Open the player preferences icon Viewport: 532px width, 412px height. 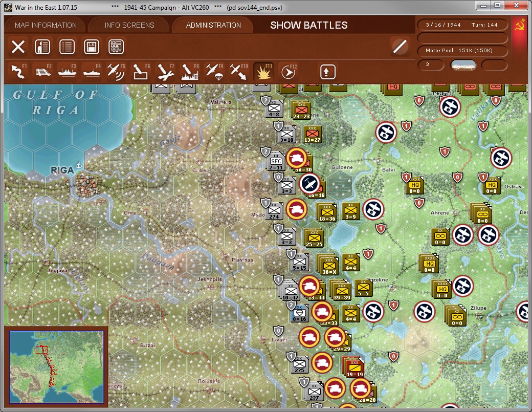(42, 47)
